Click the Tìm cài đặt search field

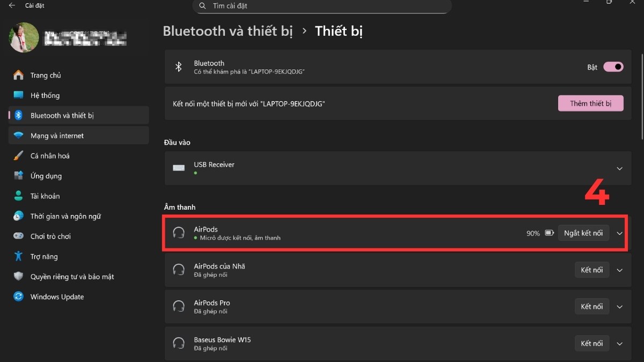322,6
